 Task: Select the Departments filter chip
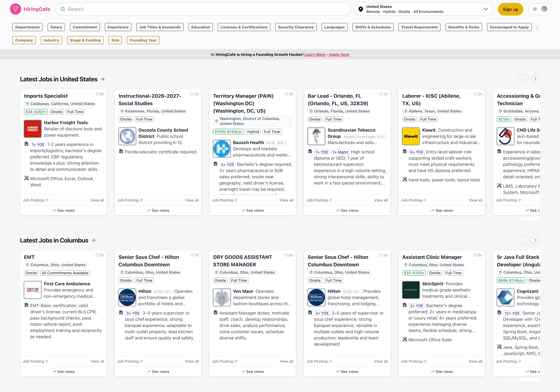coord(27,27)
